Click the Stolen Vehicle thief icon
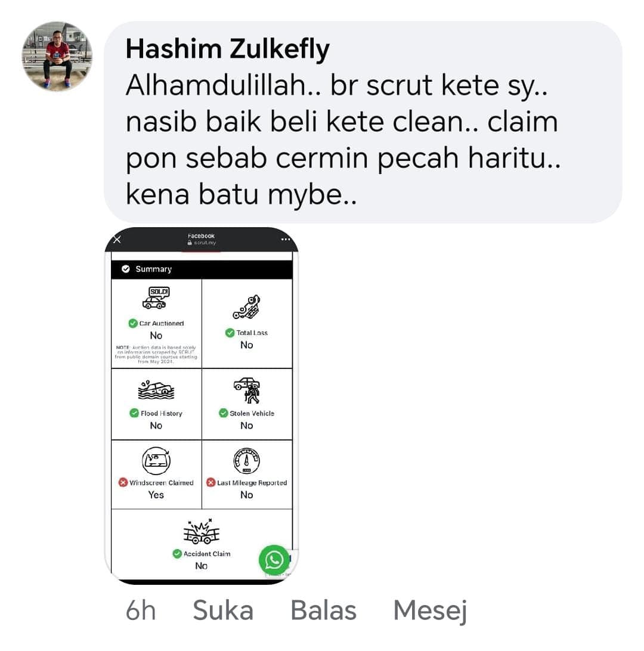Viewport: 644px width, 651px height. tap(247, 390)
